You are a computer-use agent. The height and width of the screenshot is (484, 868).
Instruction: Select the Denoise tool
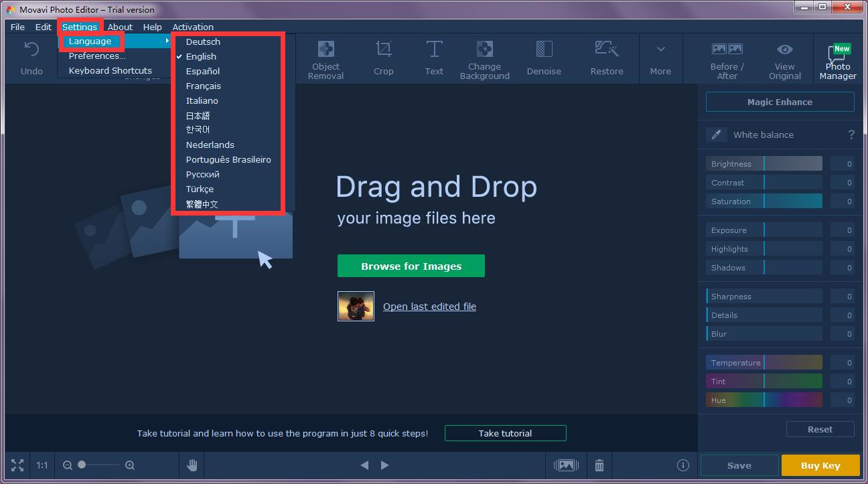[544, 60]
